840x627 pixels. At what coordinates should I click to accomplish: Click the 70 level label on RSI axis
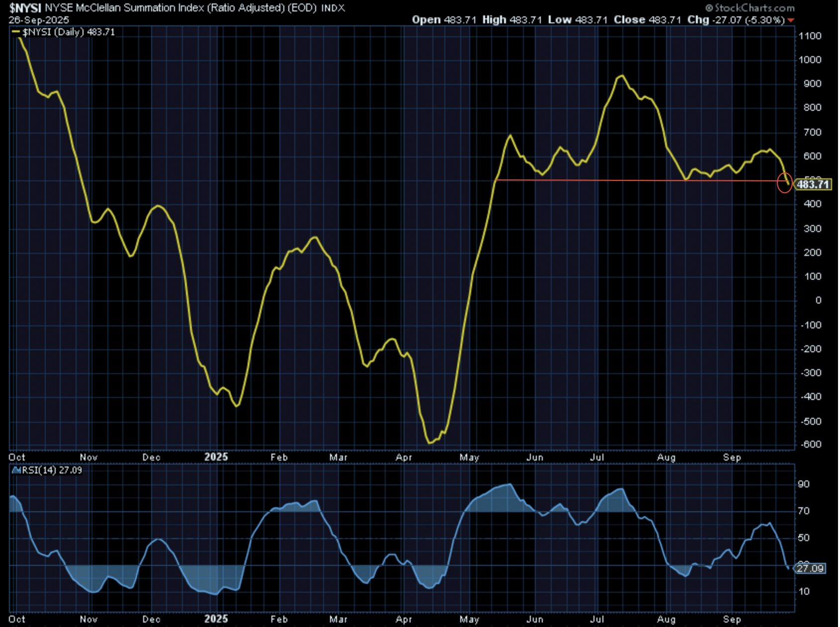coord(804,511)
